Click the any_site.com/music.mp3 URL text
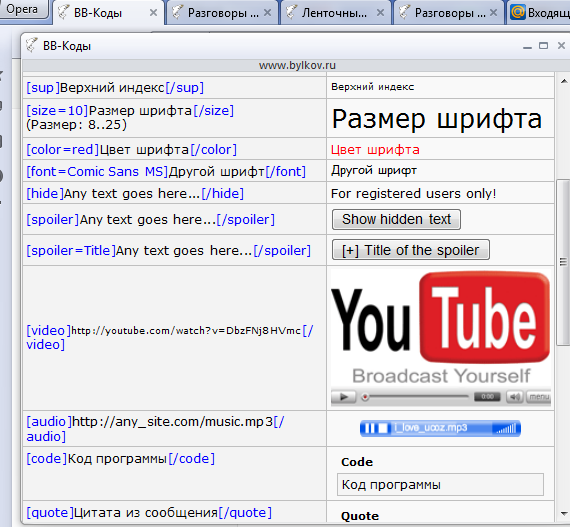 pyautogui.click(x=172, y=422)
